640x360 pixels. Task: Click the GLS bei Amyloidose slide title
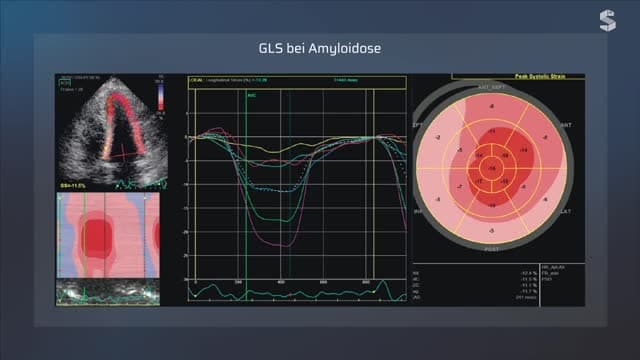[320, 48]
